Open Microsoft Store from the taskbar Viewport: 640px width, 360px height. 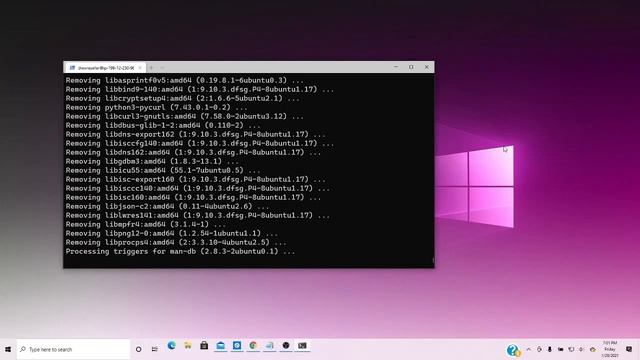204,346
